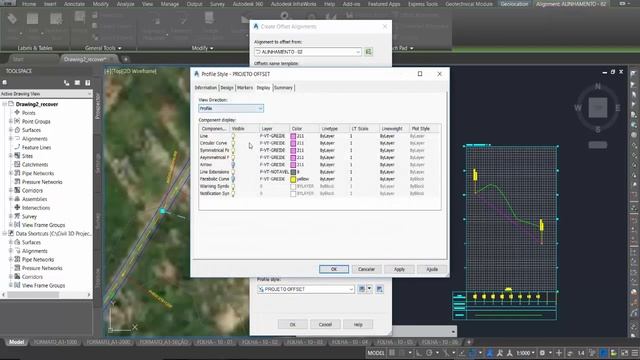
Task: Select the Points tree item icon
Action: (x=17, y=112)
